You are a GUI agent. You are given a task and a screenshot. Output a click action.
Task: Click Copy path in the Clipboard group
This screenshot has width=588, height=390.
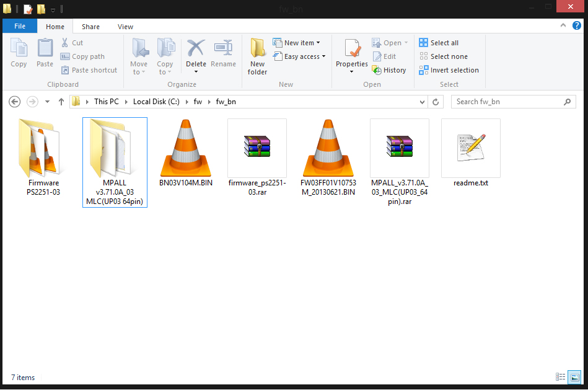point(82,56)
